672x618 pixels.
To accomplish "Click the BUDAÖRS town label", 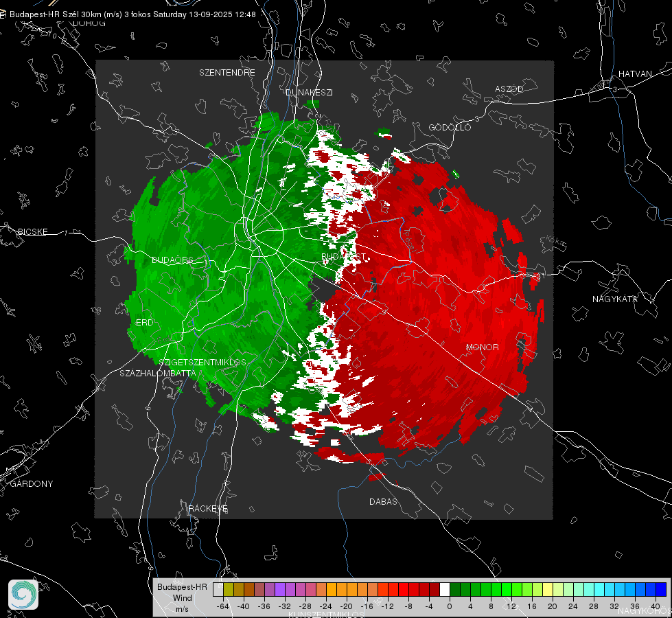I will [172, 260].
